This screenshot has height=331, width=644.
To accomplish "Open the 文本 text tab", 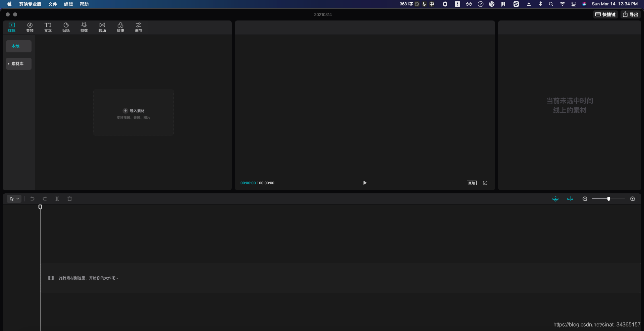I will point(48,27).
